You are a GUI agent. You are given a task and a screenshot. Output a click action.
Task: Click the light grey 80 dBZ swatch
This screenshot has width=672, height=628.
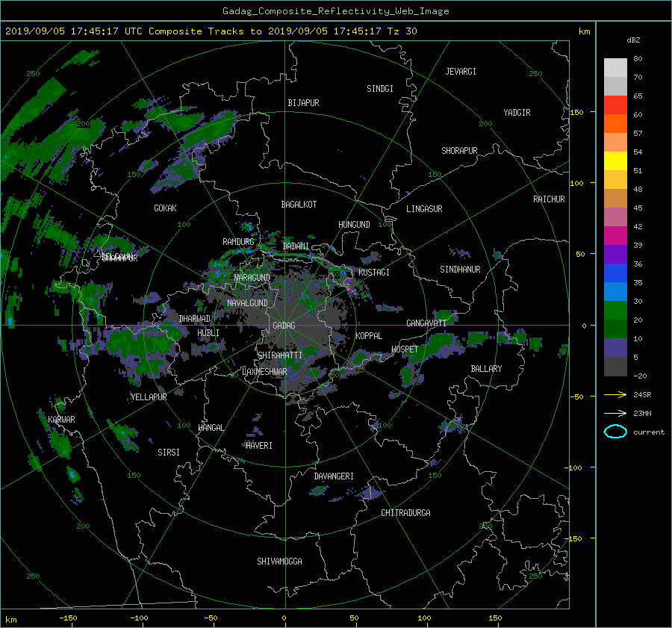[615, 67]
